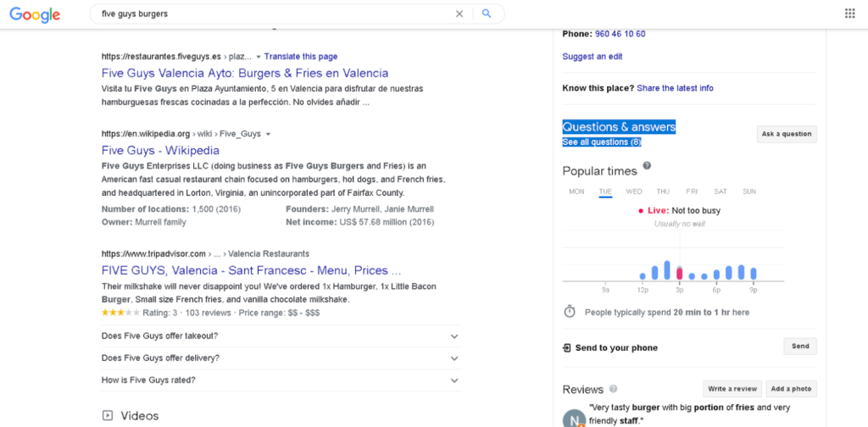Select TUE in Popular times
Screen dimensions: 868x427
click(605, 191)
